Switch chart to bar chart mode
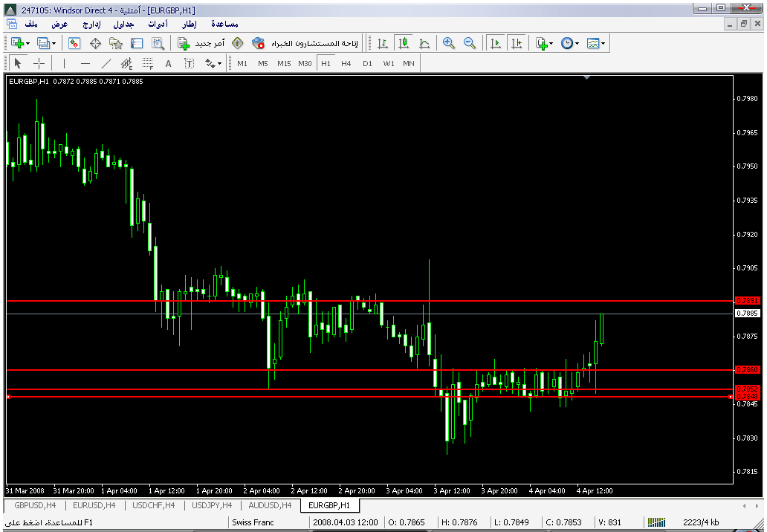Screen dimensions: 767x532 tap(383, 44)
